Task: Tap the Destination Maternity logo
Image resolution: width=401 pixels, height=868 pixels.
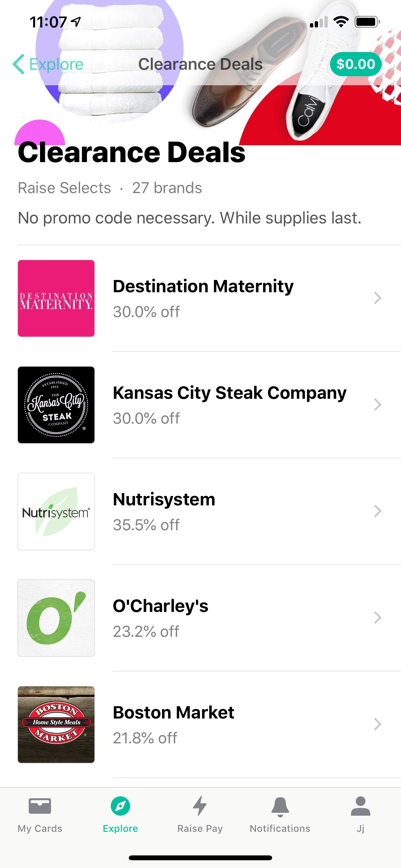Action: [56, 298]
